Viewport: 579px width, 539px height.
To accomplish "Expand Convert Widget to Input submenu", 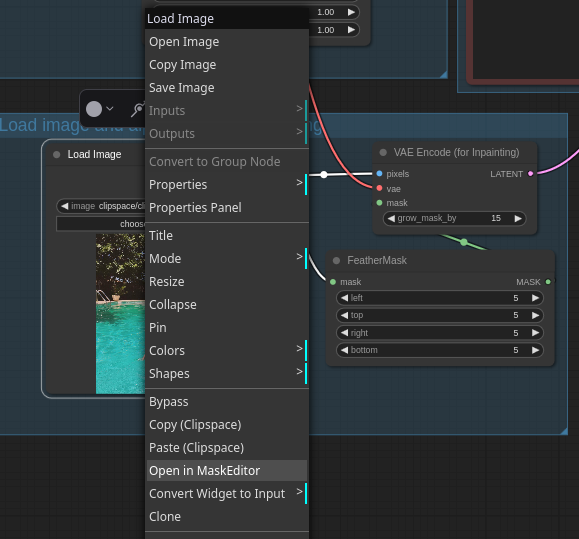I will (227, 493).
